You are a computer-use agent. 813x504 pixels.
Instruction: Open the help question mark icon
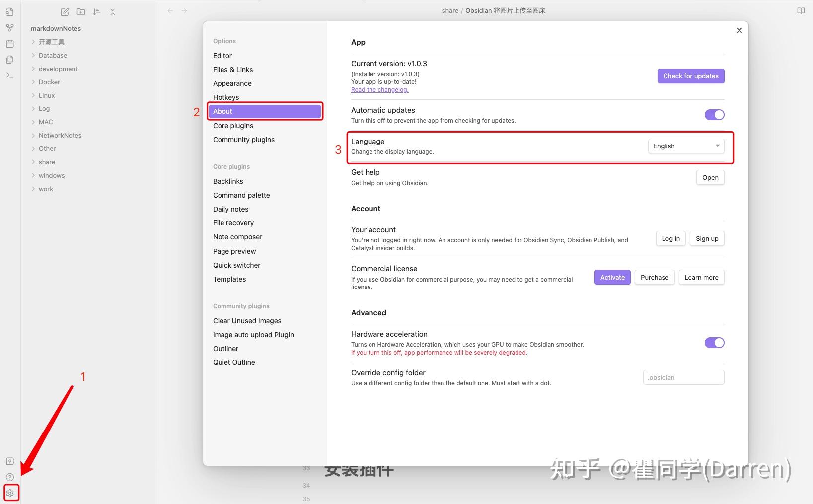click(9, 477)
